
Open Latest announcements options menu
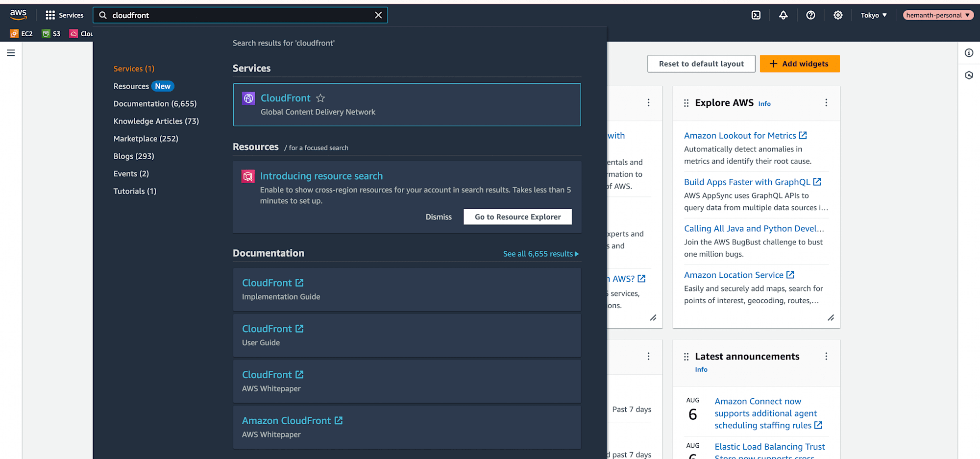pos(826,356)
